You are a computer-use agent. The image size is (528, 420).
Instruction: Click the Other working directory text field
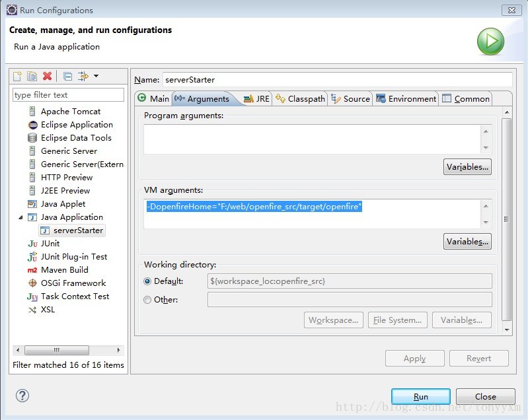350,300
